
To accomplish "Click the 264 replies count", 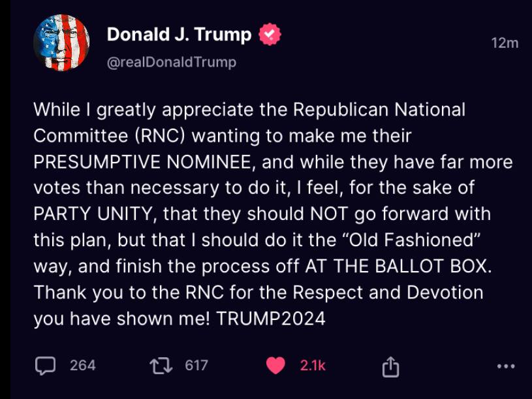I will coord(83,366).
